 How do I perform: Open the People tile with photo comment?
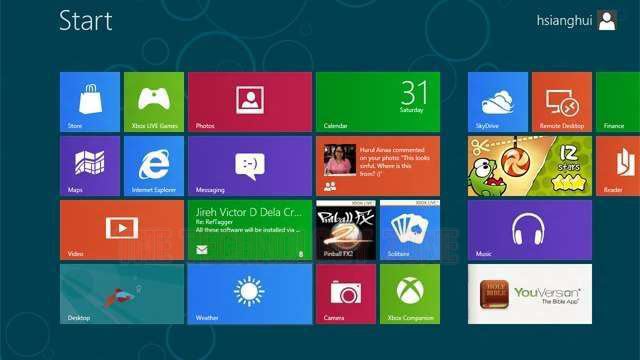[x=378, y=166]
